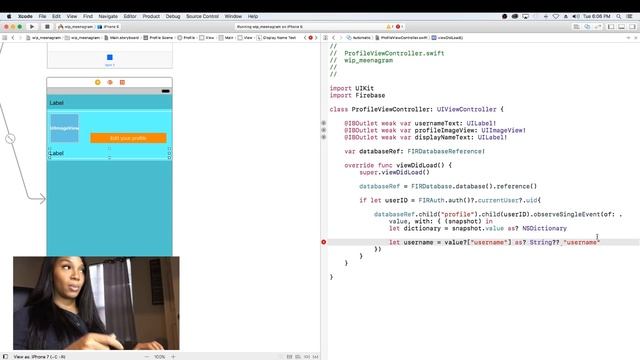Open the Wi-Fi status menu
This screenshot has width=640, height=360.
point(556,16)
